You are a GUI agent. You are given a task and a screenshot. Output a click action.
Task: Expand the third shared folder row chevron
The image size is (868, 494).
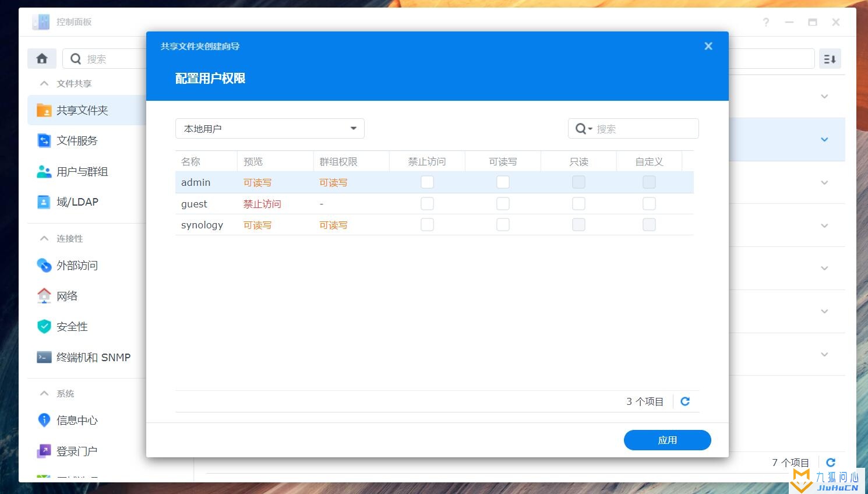pyautogui.click(x=824, y=182)
